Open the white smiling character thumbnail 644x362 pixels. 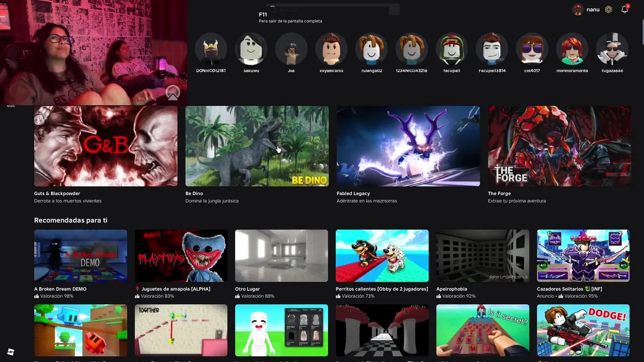281,330
